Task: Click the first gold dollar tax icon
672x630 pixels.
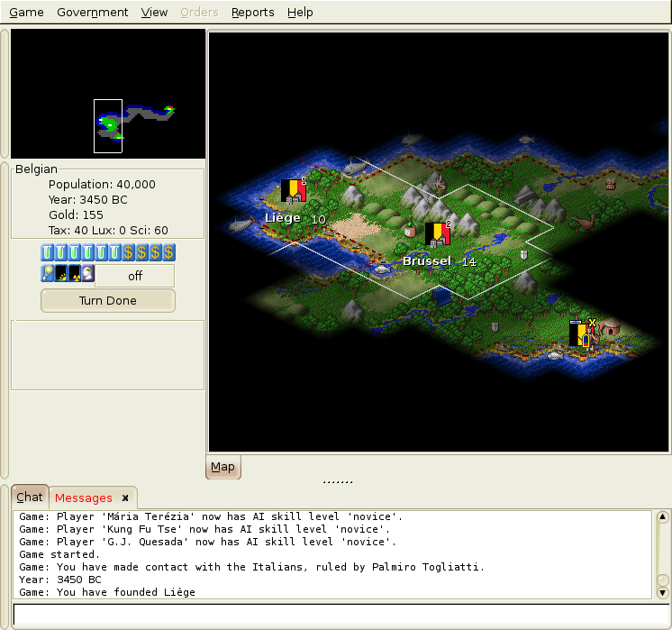Action: 128,252
